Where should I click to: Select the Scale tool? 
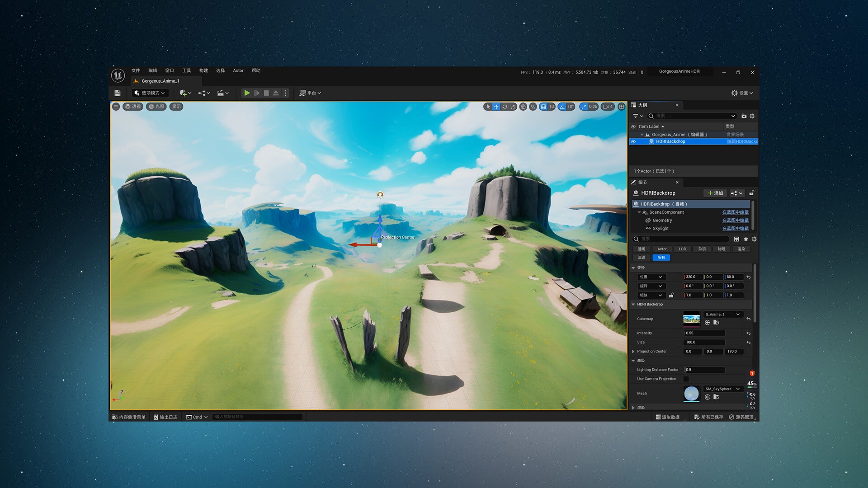coord(513,107)
